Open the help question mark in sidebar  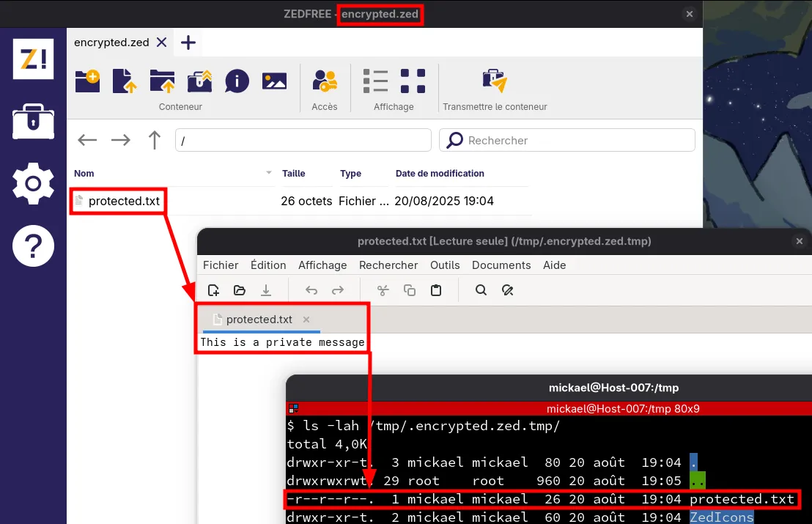point(33,246)
